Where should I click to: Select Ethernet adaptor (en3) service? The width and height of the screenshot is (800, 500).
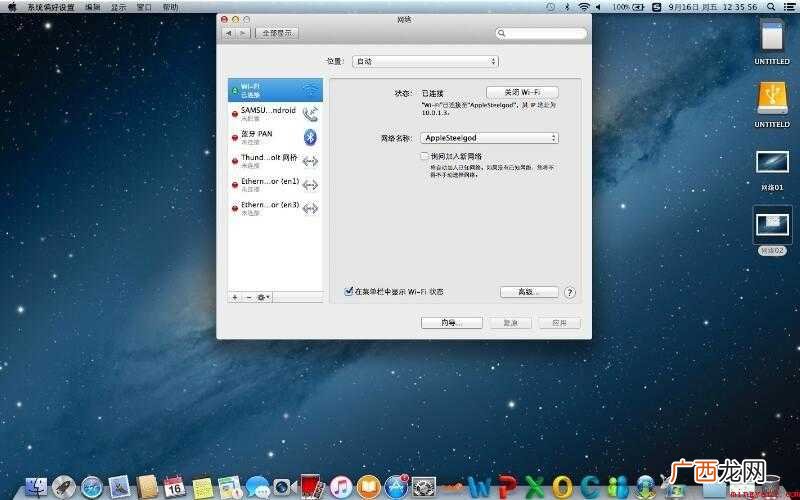pos(275,208)
